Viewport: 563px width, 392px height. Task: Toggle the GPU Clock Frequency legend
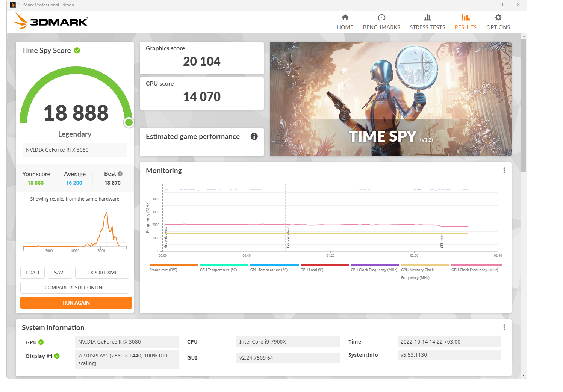(x=476, y=268)
